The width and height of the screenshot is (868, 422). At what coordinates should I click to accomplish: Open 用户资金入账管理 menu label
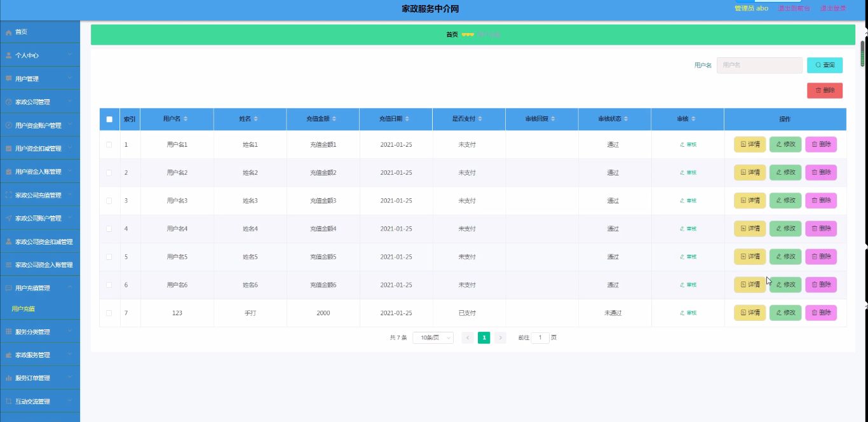tap(38, 172)
